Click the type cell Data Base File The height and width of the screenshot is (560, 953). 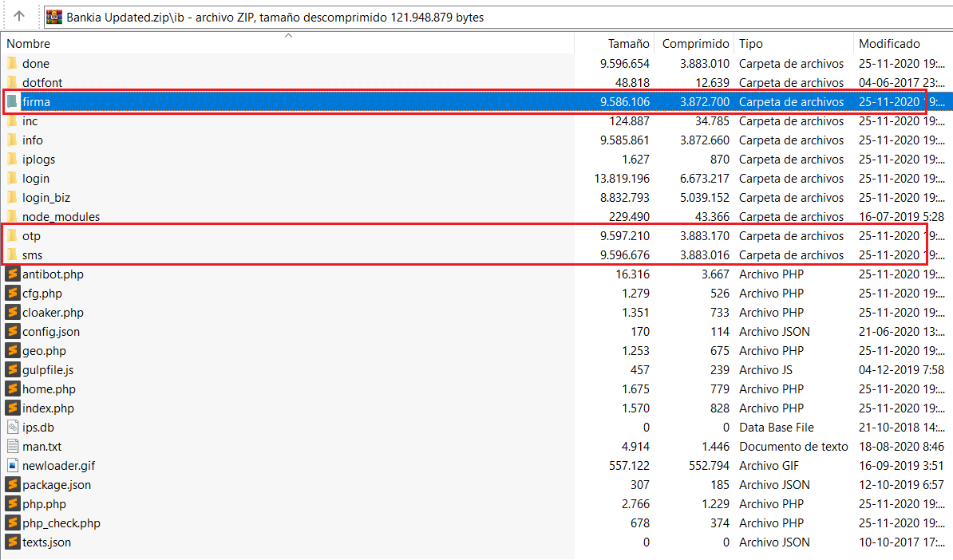pos(777,428)
